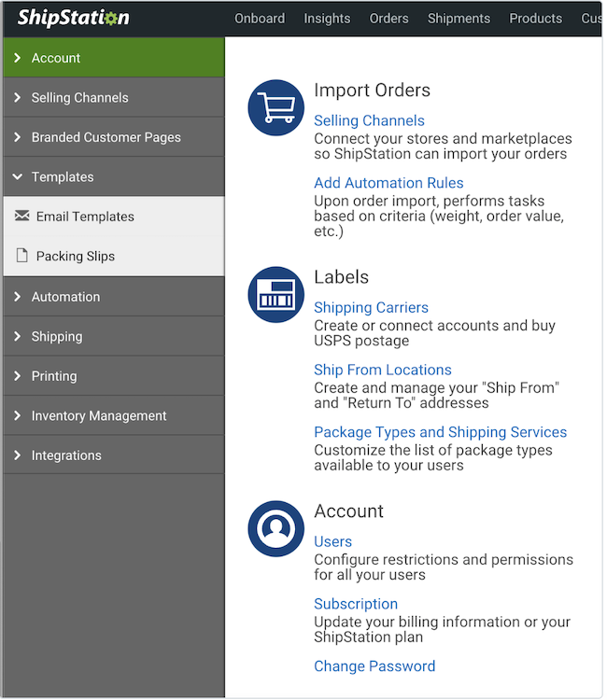Click the Import Orders shopping cart icon
The width and height of the screenshot is (607, 700).
pos(276,108)
